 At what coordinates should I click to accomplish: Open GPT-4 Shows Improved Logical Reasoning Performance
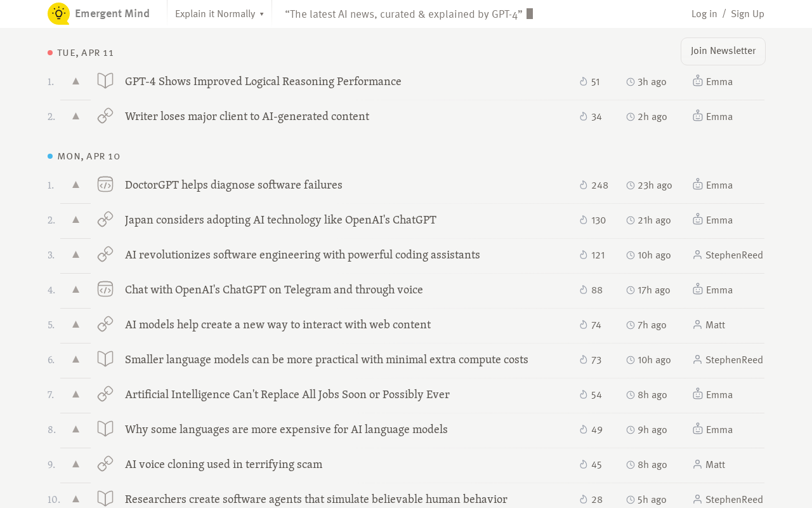(263, 81)
